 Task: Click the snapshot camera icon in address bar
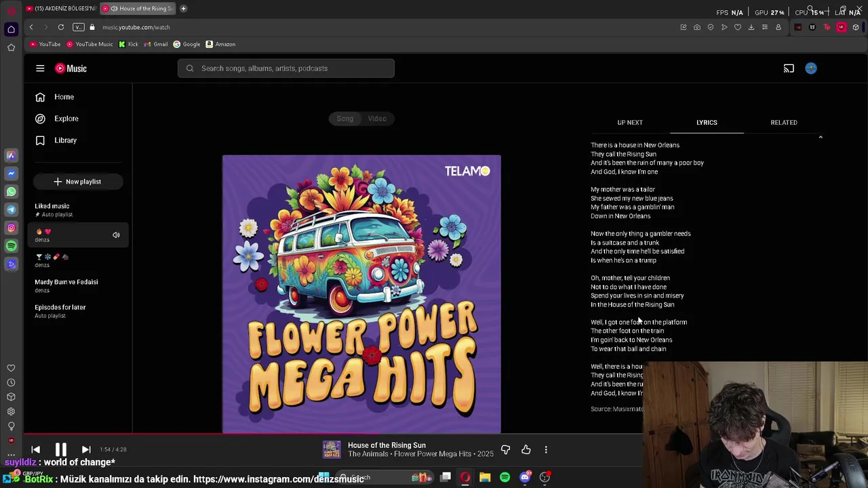pyautogui.click(x=697, y=27)
